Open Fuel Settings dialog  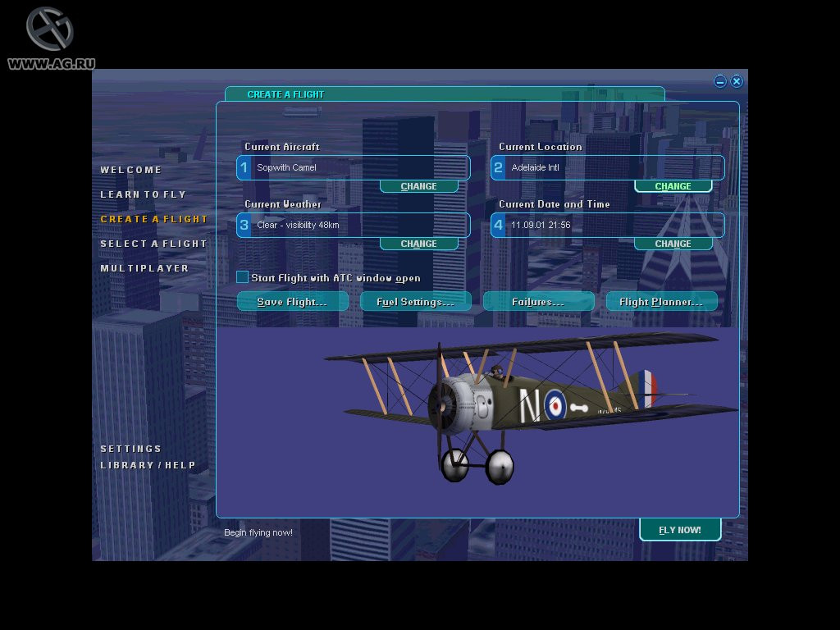tap(416, 302)
